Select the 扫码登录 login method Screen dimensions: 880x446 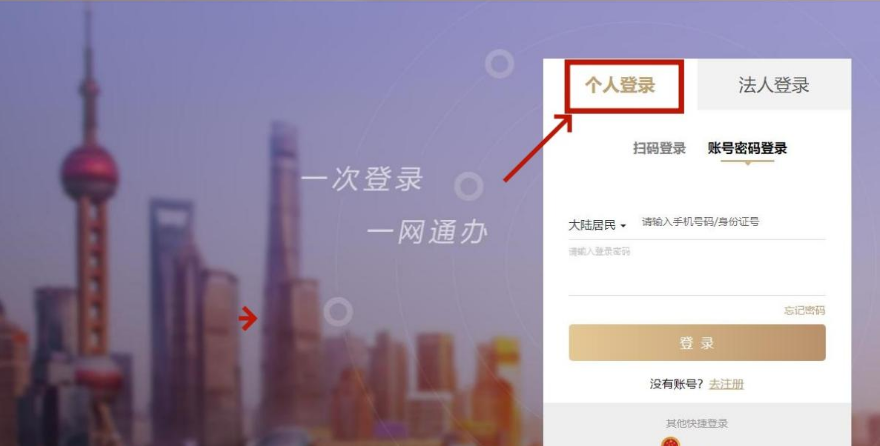tap(659, 148)
